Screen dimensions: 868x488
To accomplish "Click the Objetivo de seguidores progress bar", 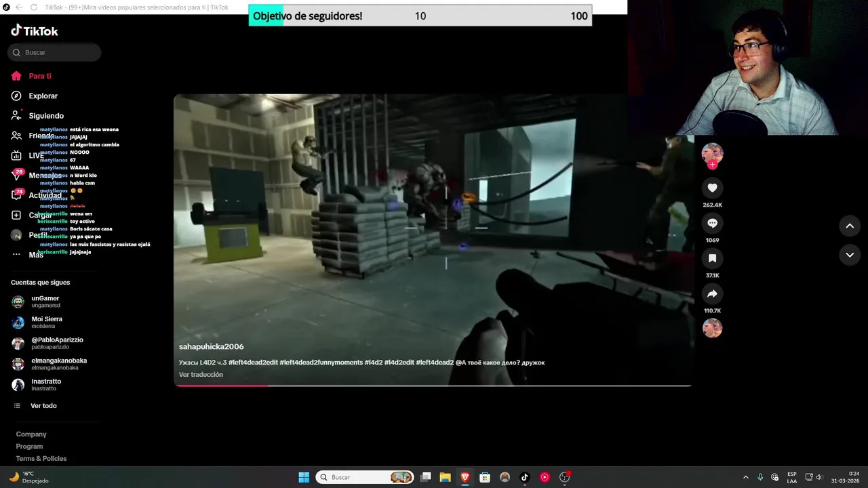I will pos(420,16).
